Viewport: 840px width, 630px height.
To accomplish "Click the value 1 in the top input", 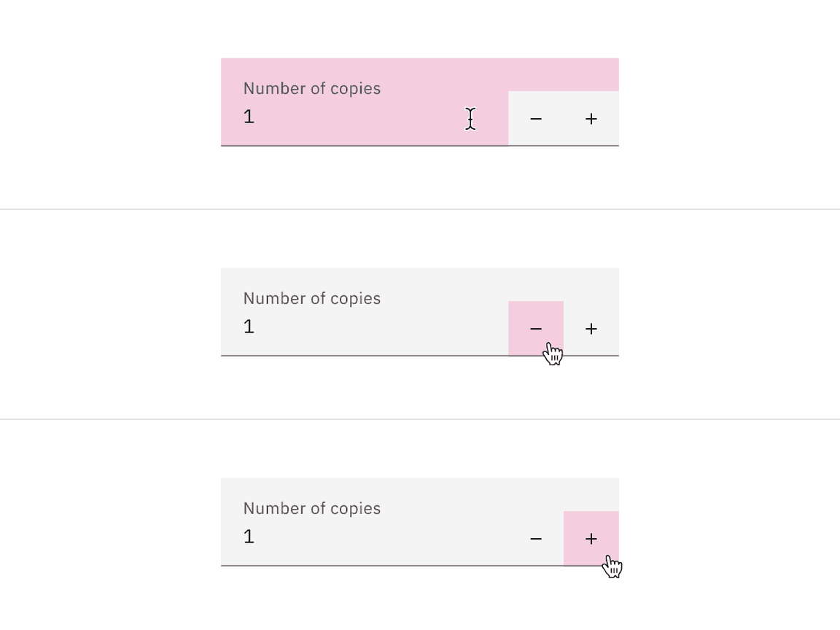I will 249,116.
